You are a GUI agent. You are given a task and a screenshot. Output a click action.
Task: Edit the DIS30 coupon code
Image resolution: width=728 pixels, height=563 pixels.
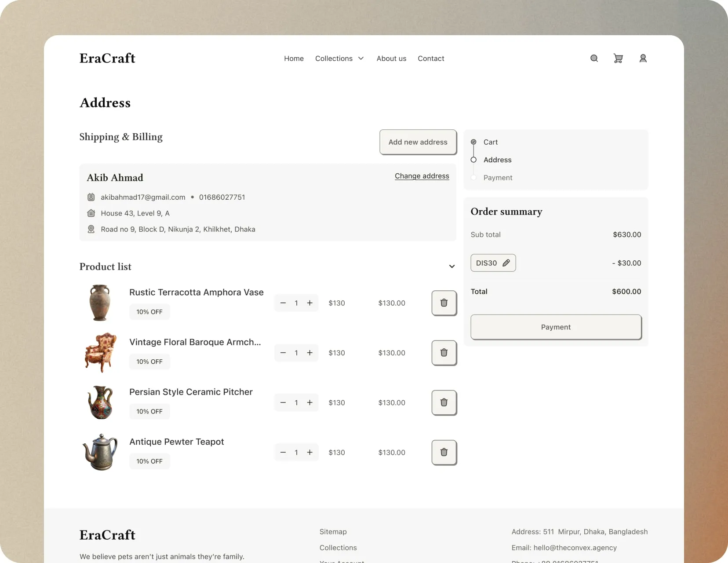506,263
